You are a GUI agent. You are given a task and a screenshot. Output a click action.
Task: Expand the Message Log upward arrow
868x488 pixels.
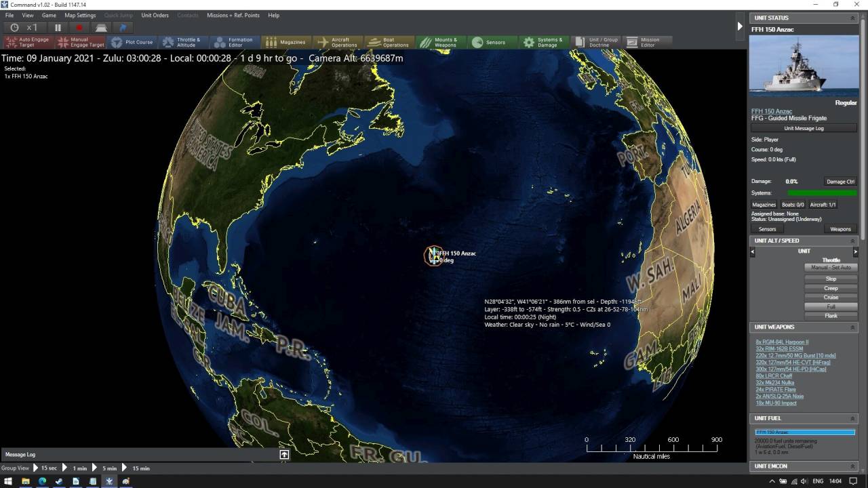(x=284, y=455)
